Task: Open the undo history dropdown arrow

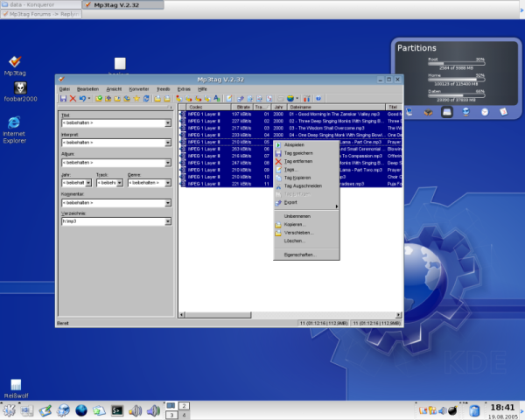Action: click(x=89, y=99)
